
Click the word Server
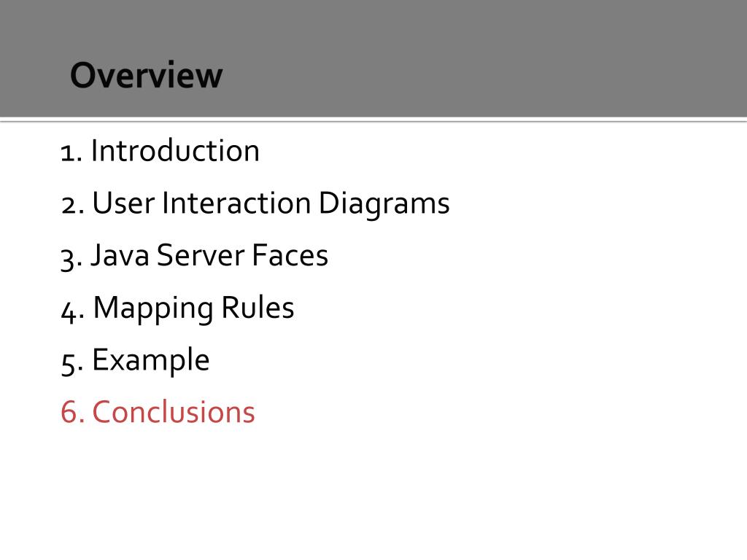[x=201, y=255]
